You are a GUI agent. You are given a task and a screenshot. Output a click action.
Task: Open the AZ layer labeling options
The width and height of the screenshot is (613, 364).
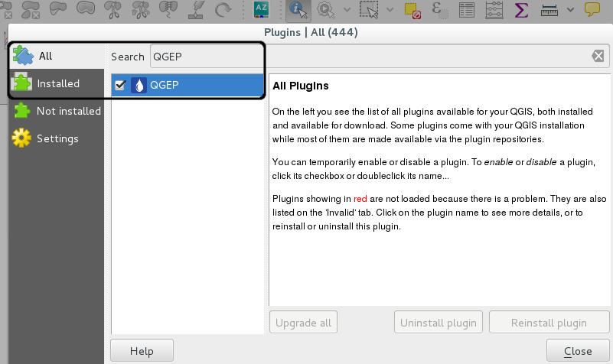(261, 9)
